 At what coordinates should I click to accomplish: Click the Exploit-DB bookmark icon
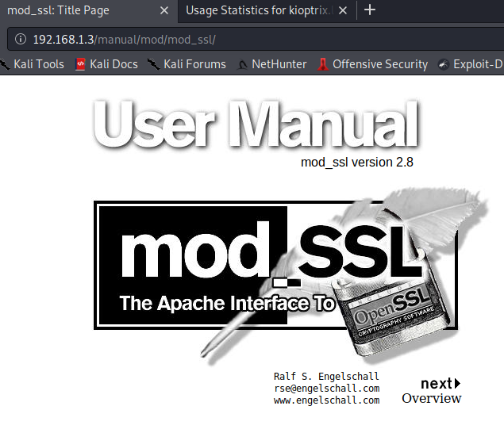point(444,64)
